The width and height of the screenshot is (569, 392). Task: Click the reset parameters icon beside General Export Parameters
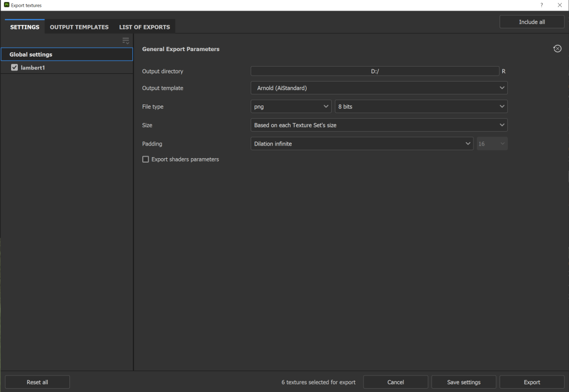click(x=557, y=49)
